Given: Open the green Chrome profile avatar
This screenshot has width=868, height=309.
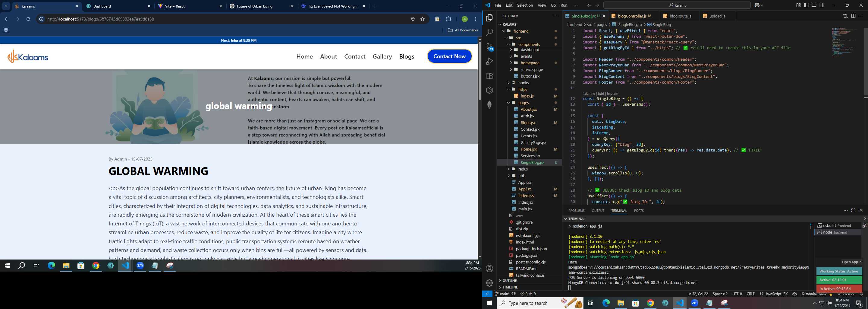Looking at the screenshot, I should (x=464, y=19).
